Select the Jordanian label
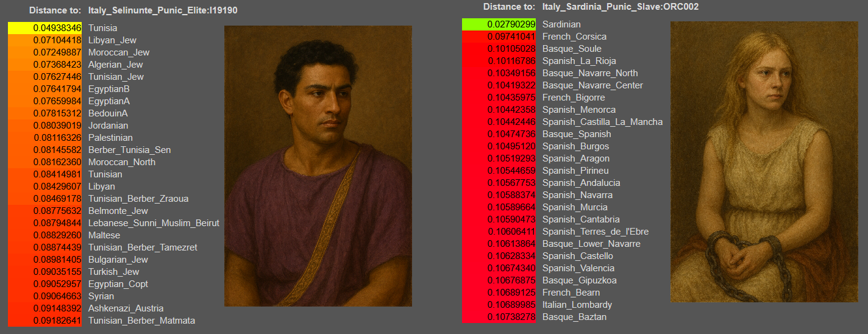Viewport: 868px width, 334px height. click(108, 126)
